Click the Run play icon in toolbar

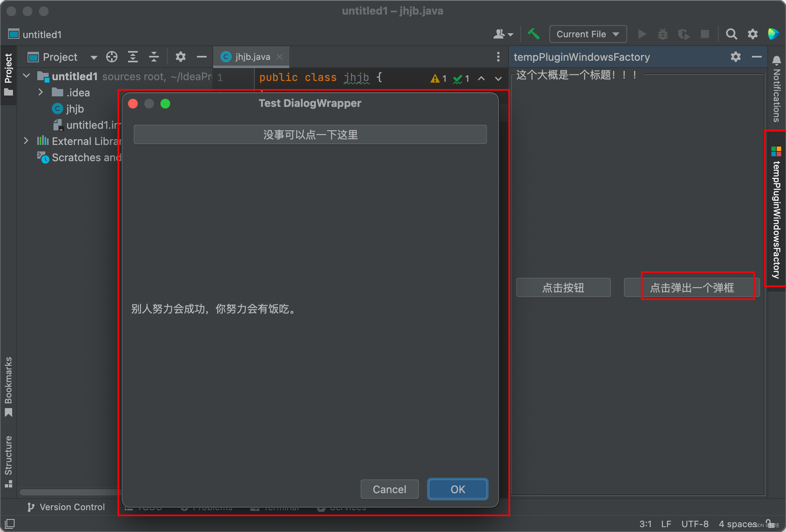coord(642,34)
